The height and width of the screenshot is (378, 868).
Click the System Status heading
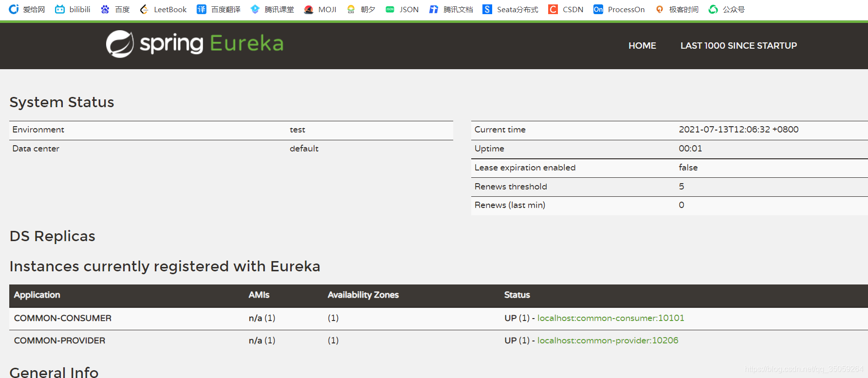coord(62,102)
